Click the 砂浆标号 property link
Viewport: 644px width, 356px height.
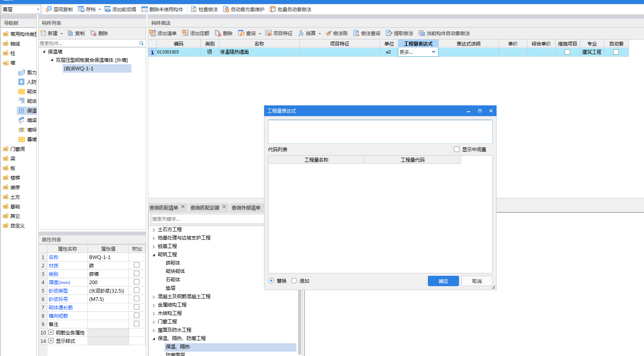(x=58, y=299)
